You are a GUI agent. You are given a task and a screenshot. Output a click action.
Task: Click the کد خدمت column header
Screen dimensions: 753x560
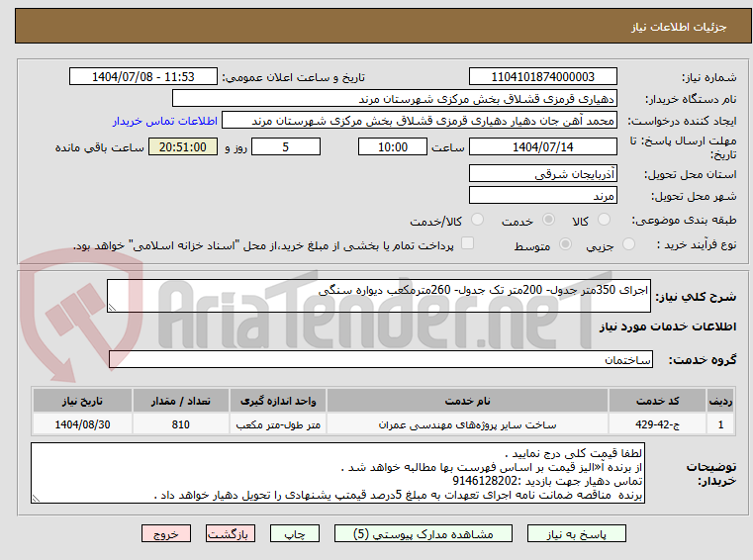(x=657, y=401)
